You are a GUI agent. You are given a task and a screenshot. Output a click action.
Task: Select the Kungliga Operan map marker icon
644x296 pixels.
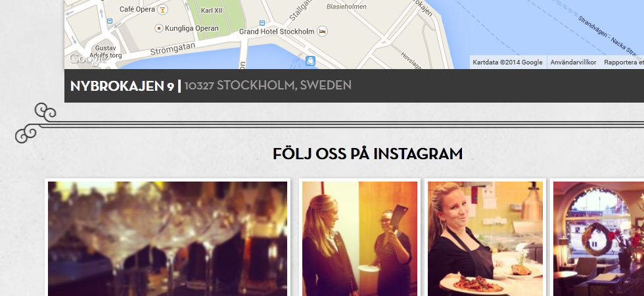pyautogui.click(x=159, y=28)
